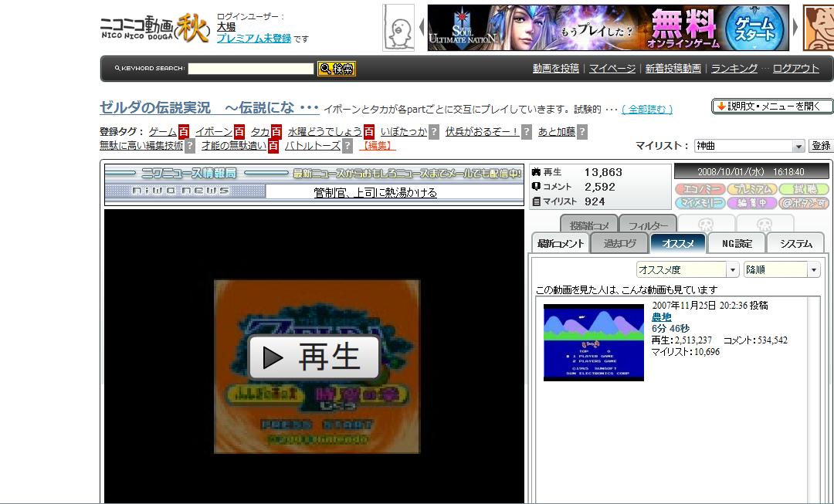This screenshot has width=834, height=504.
Task: Open the ランキング page
Action: [x=734, y=69]
